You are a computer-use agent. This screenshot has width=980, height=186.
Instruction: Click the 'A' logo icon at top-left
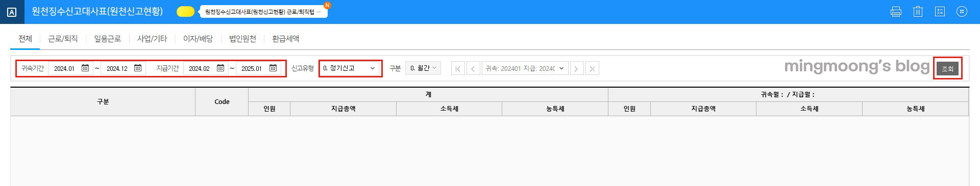[12, 12]
